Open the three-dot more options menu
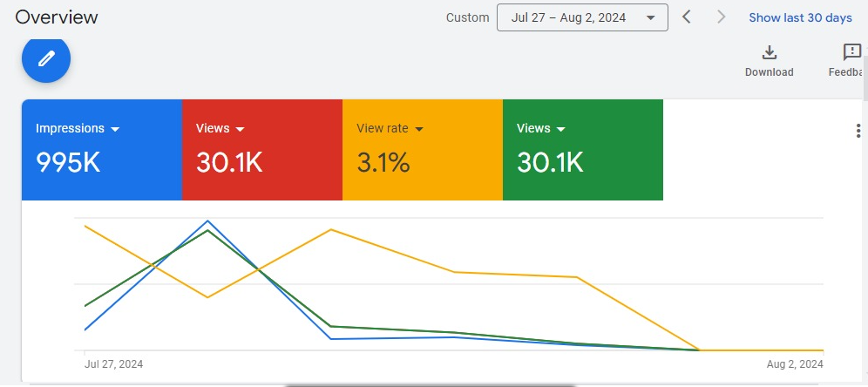This screenshot has width=868, height=387. (x=858, y=131)
